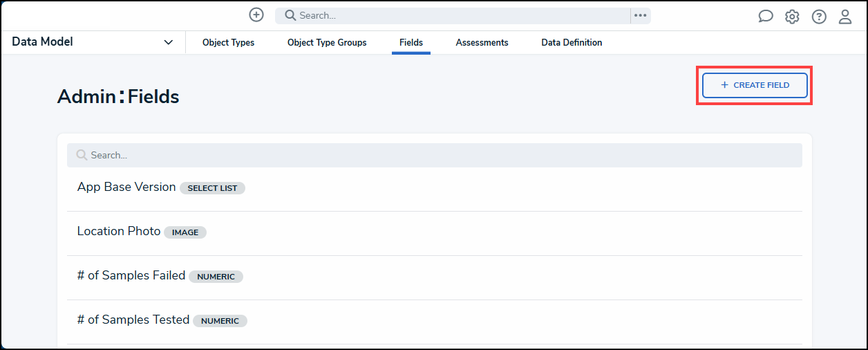This screenshot has width=868, height=350.
Task: Open the chat messages icon
Action: 766,17
